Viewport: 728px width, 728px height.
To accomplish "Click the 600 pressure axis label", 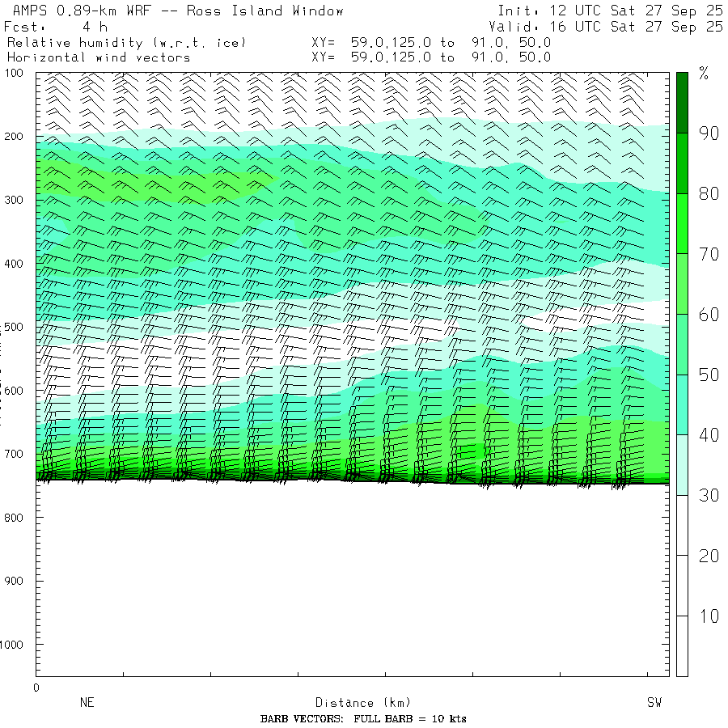I will click(14, 391).
